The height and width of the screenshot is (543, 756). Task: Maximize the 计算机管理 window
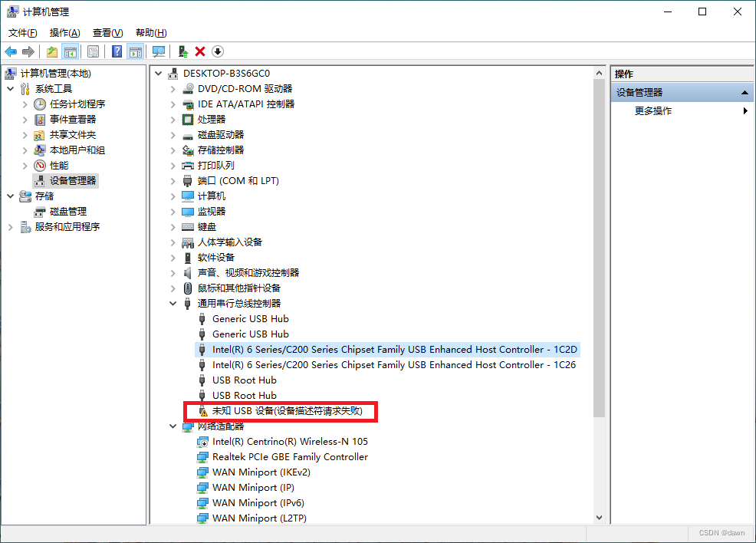tap(702, 12)
